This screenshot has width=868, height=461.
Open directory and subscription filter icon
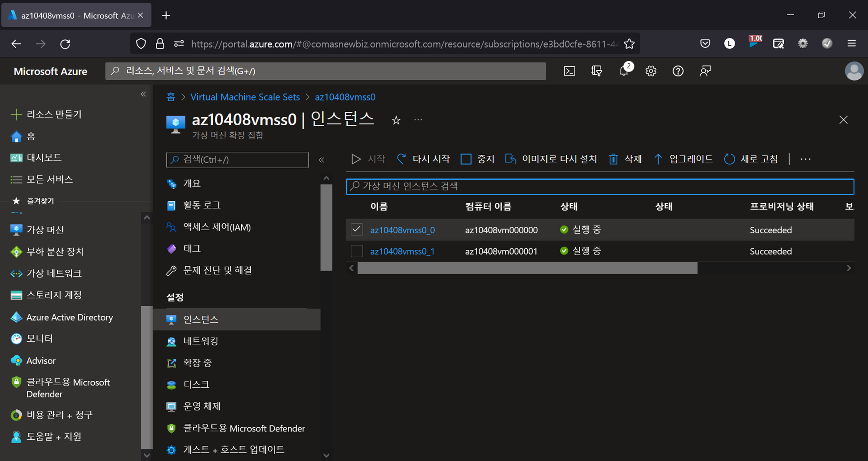pyautogui.click(x=597, y=71)
